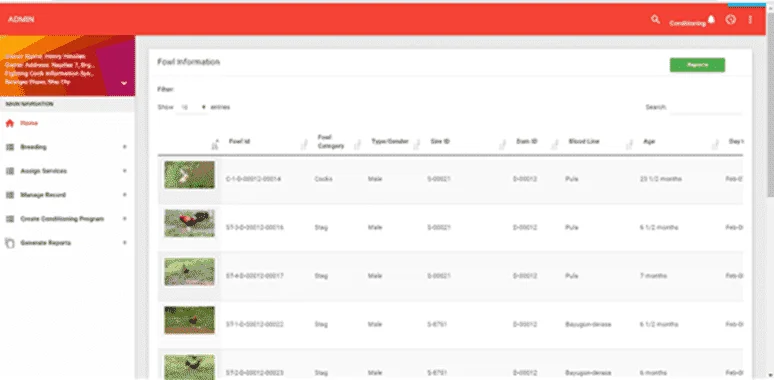The height and width of the screenshot is (380, 774).
Task: Go to Home in the sidebar
Action: [67, 123]
